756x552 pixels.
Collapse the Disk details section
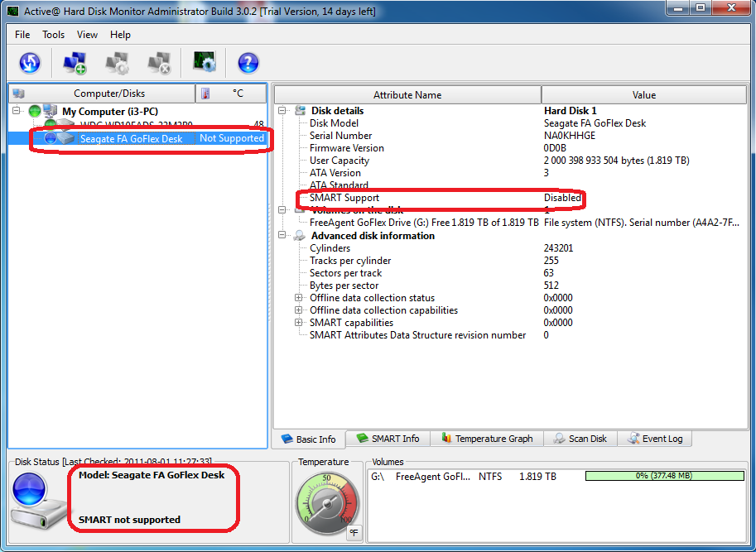point(282,110)
